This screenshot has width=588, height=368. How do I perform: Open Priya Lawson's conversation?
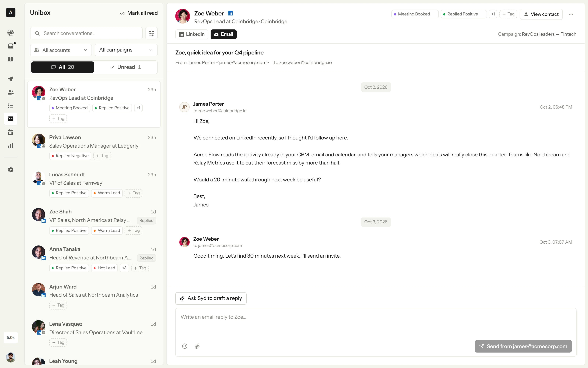pos(94,147)
